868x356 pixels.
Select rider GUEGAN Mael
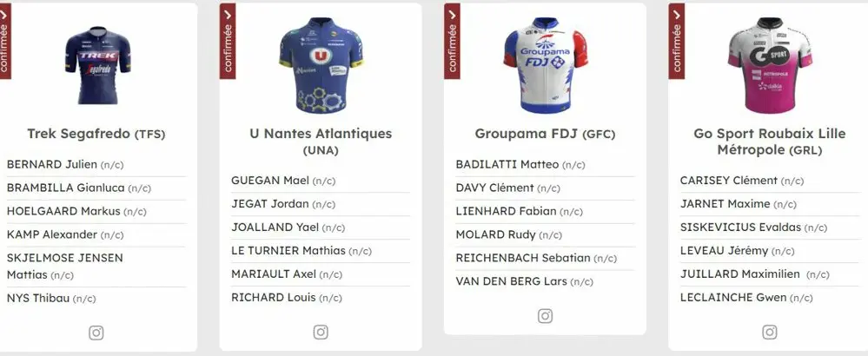(270, 181)
